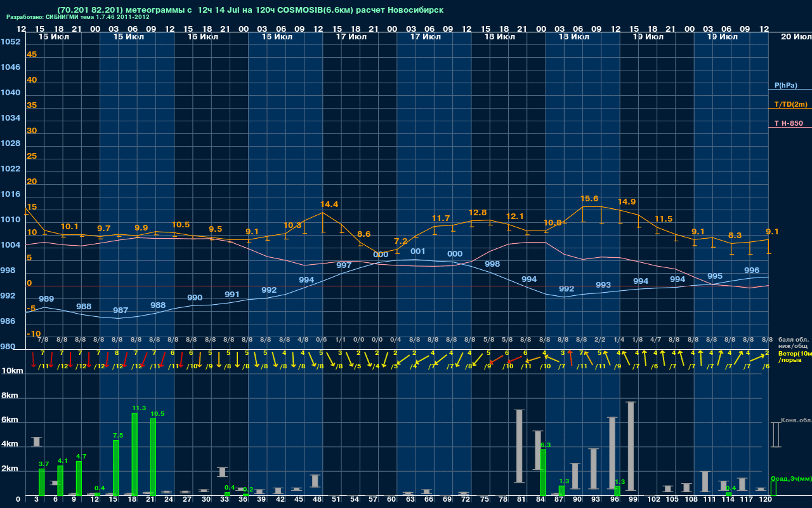Click forecast hour 120 on bottom axis

pyautogui.click(x=766, y=500)
